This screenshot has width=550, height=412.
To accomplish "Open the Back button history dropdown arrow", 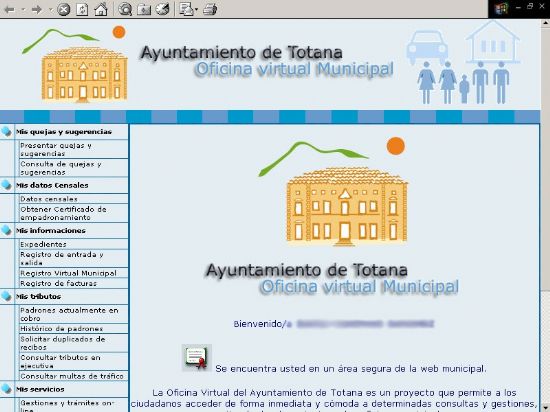I will pos(23,9).
